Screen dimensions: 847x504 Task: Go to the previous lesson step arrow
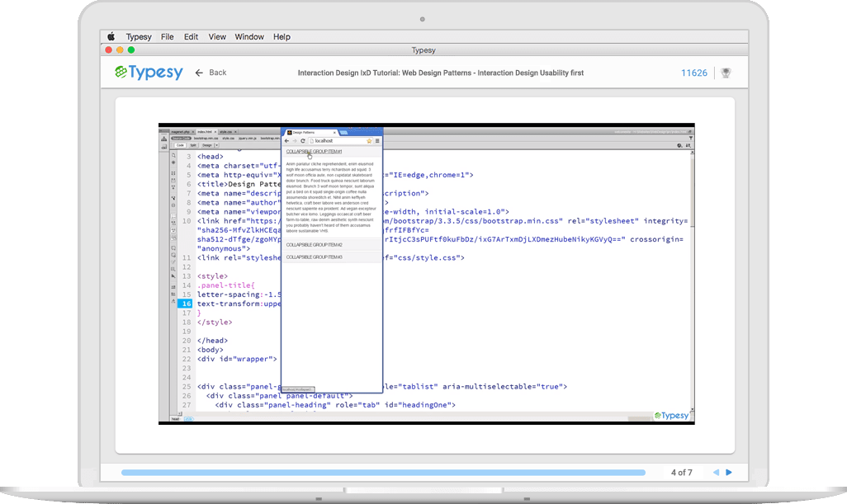click(x=716, y=472)
